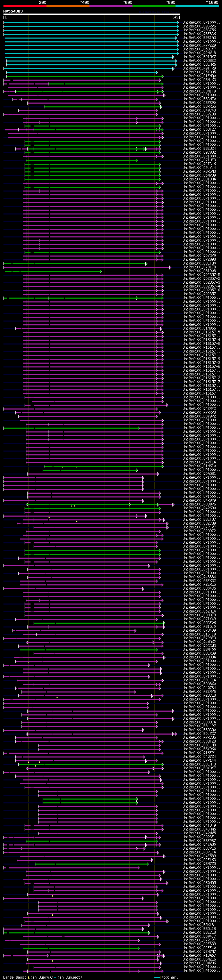This screenshot has width=222, height=980.
Task: Open hit UniRef100_Q4WC43
Action: coord(199,110)
